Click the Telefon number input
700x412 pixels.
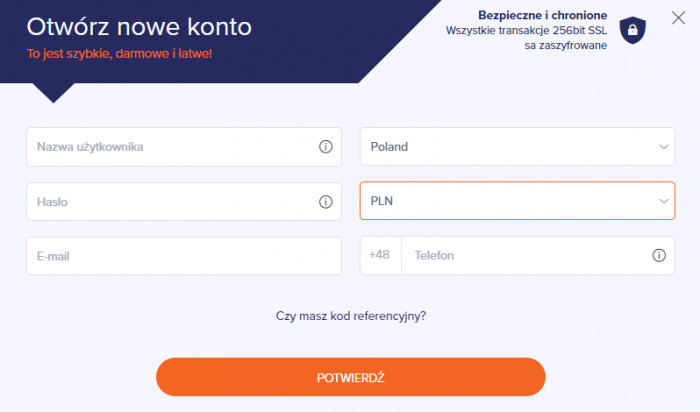520,256
